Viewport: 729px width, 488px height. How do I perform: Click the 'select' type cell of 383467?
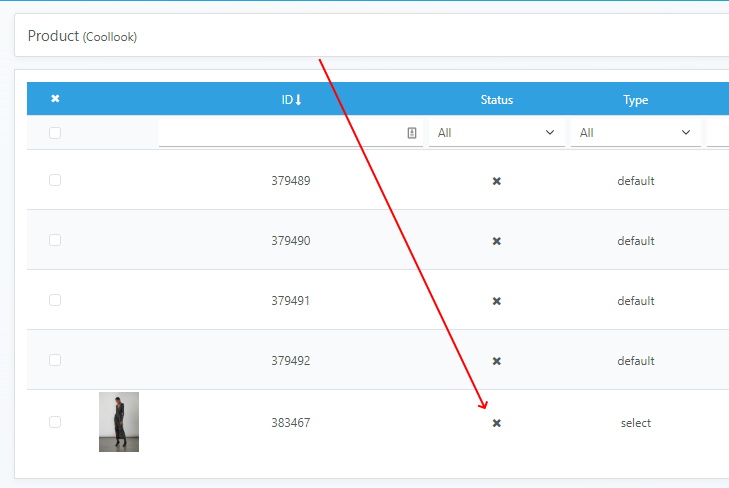[x=636, y=422]
